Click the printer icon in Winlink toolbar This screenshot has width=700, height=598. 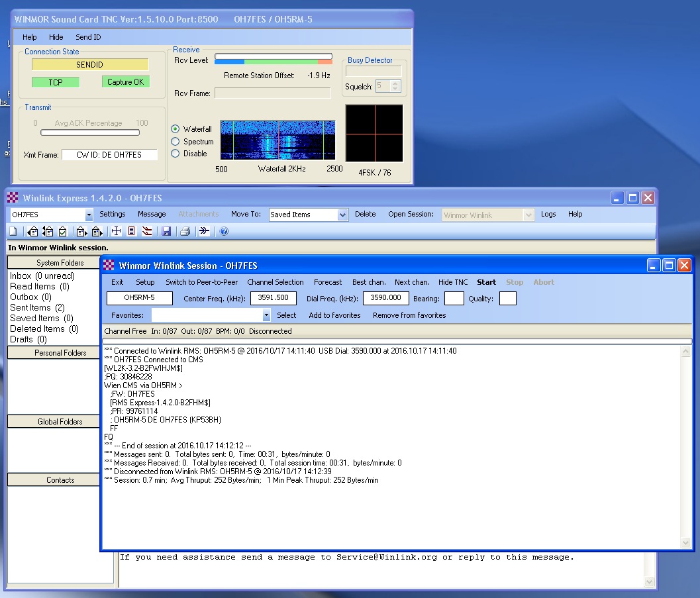point(185,231)
